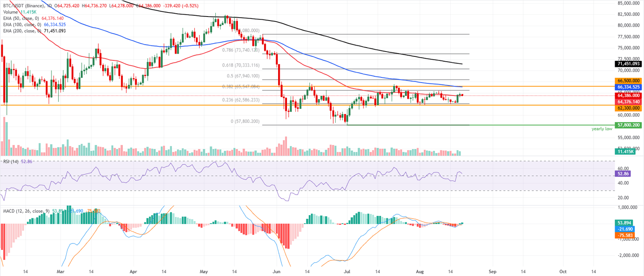Click the Sep label on time axis
This screenshot has width=644, height=276.
coord(492,272)
